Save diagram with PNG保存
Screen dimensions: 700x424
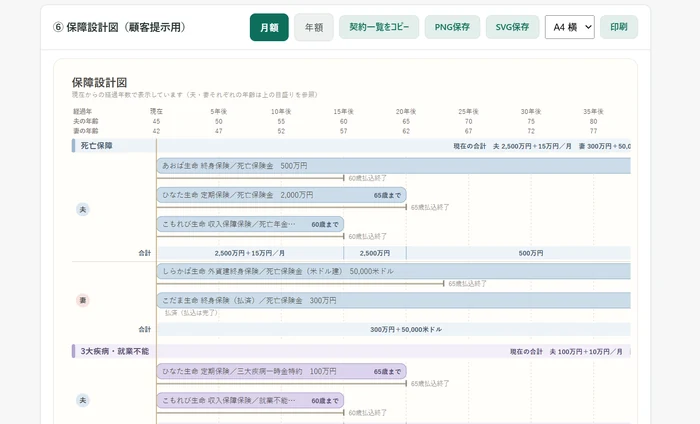pyautogui.click(x=452, y=27)
